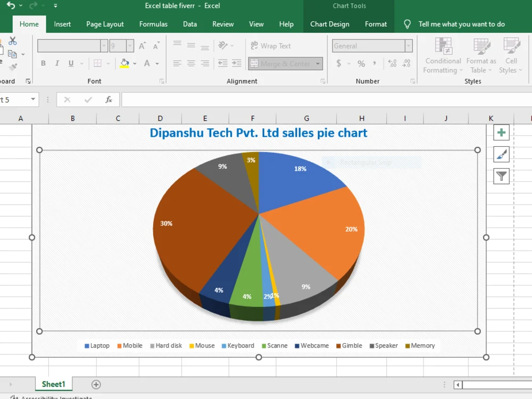
Task: Select the chart title text
Action: (x=259, y=133)
